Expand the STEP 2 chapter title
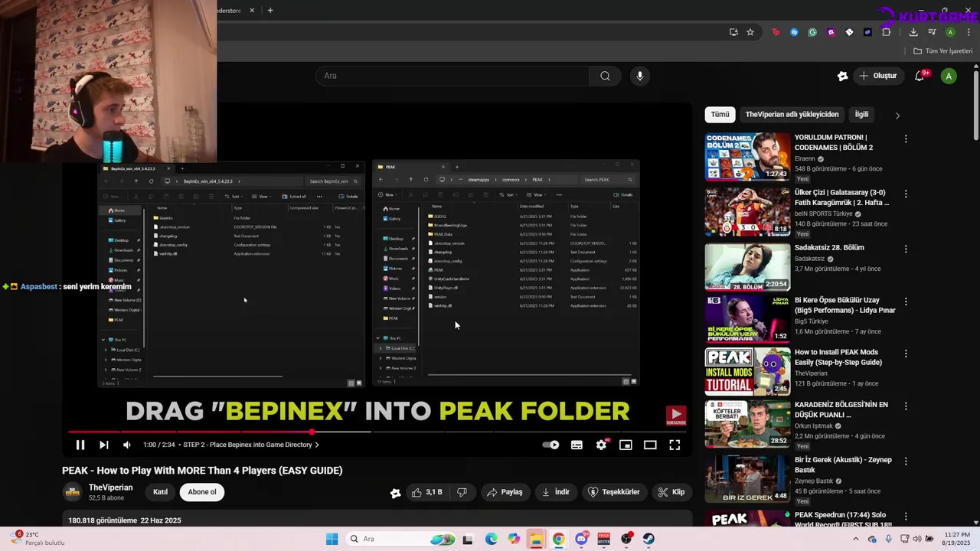The height and width of the screenshot is (551, 980). coord(250,445)
